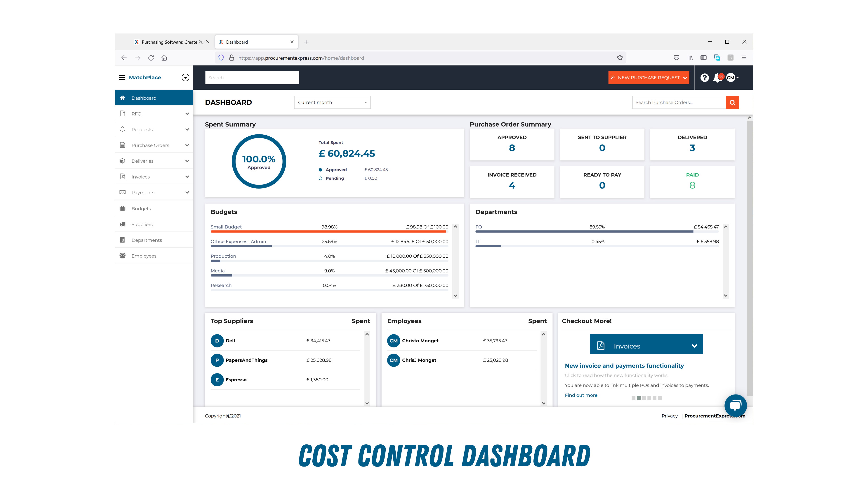Image resolution: width=868 pixels, height=488 pixels.
Task: Click the Dashboard home icon in sidebar
Action: click(122, 98)
